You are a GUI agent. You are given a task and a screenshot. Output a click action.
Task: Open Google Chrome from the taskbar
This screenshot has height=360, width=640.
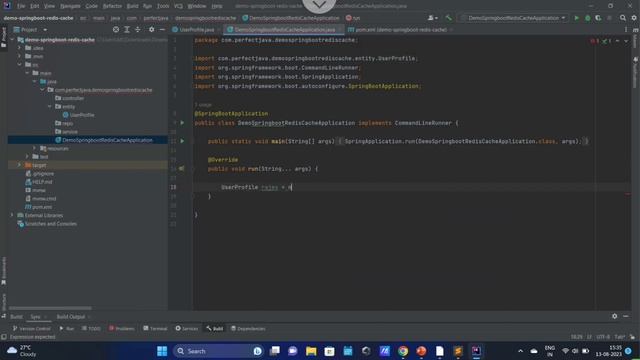(x=403, y=351)
